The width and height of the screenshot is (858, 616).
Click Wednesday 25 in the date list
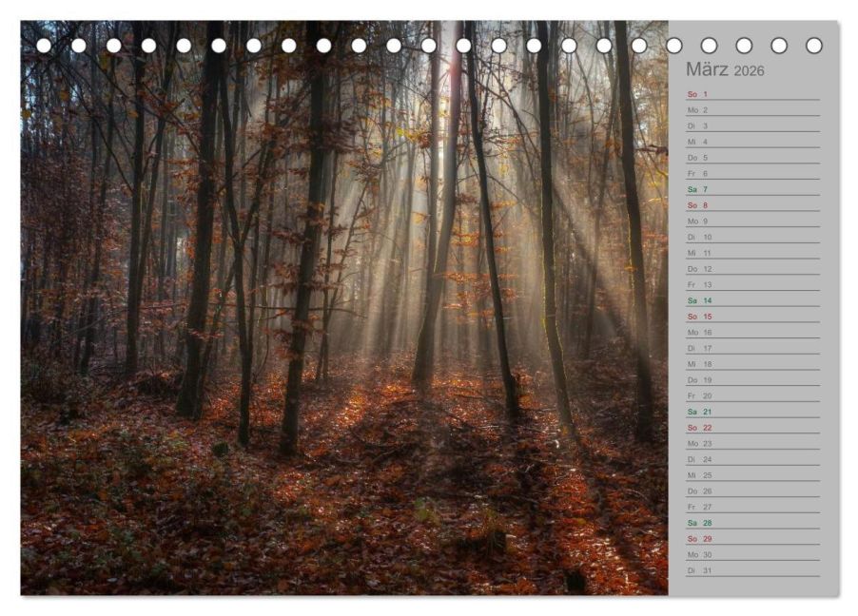753,475
